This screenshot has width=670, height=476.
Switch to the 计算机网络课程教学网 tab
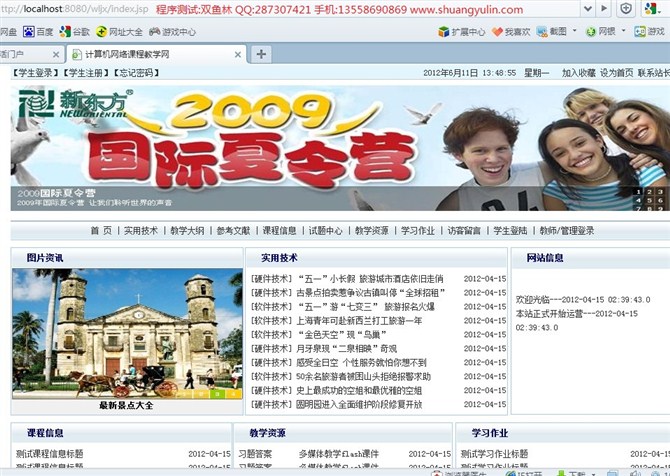tap(156, 54)
